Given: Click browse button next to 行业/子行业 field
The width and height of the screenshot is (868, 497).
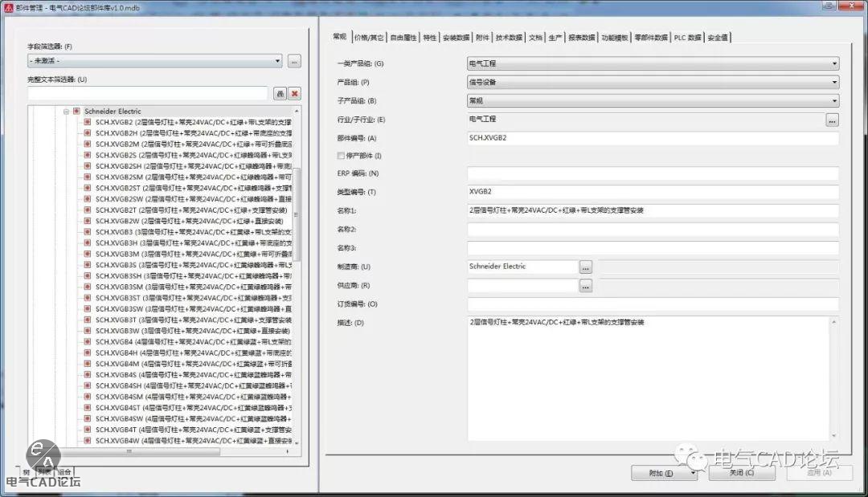Looking at the screenshot, I should tap(832, 120).
